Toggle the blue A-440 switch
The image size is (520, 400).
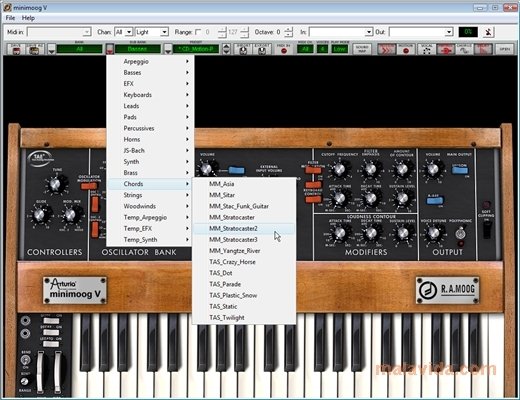pos(435,201)
